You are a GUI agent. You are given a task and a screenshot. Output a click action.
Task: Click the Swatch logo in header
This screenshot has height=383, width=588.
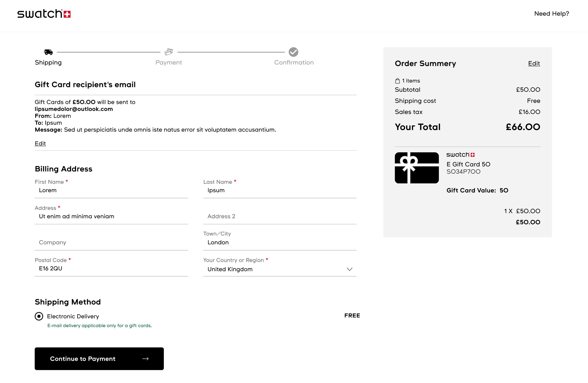(44, 14)
